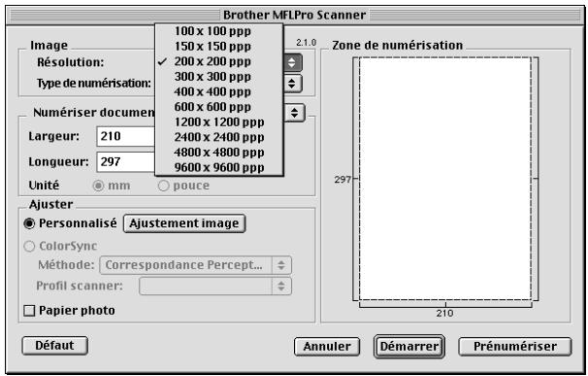Enable the Papier photo checkbox
Viewport: 588px width, 376px height.
point(29,311)
